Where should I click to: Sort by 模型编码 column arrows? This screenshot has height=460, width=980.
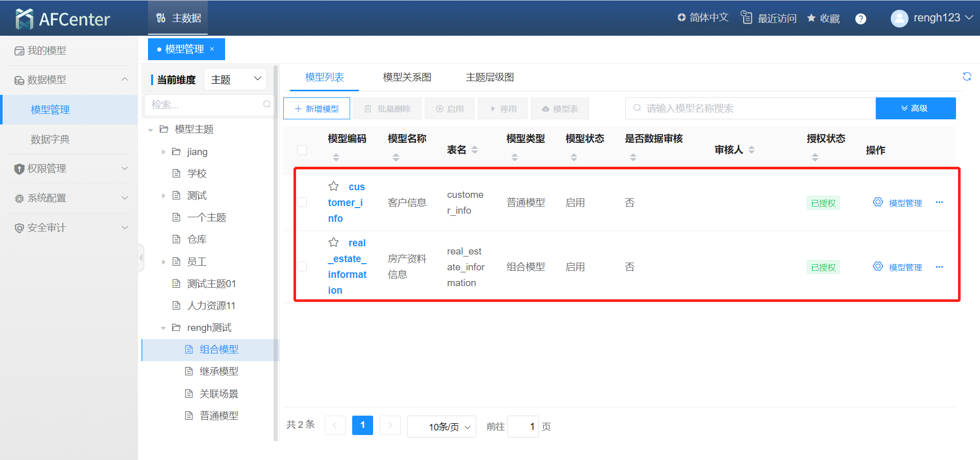pyautogui.click(x=336, y=157)
